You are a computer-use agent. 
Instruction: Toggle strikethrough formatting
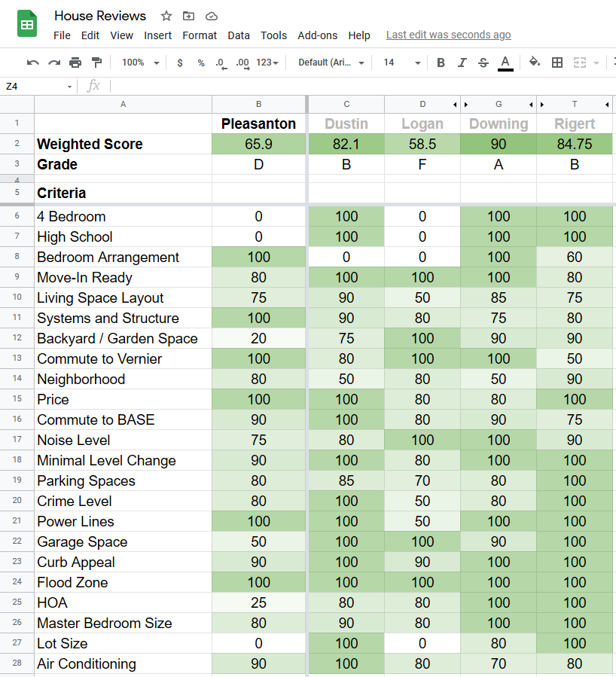pos(483,63)
